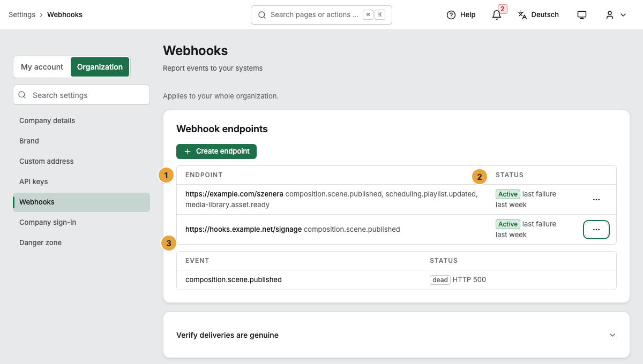
Task: Focus the Search settings field
Action: pos(81,95)
